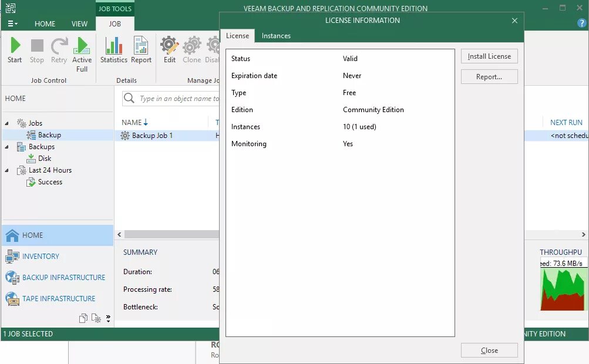Click the throughput graph
589x364 pixels.
click(563, 289)
